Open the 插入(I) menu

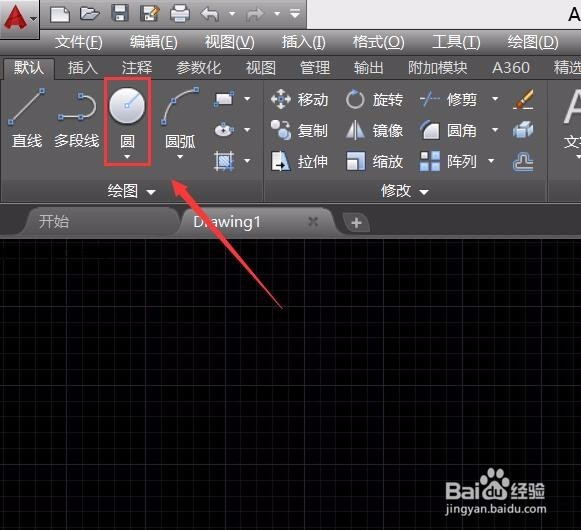[x=304, y=42]
